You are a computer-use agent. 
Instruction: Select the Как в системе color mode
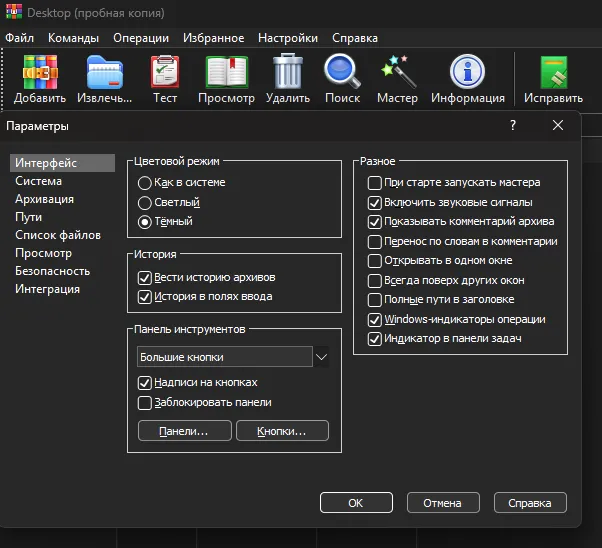(144, 183)
